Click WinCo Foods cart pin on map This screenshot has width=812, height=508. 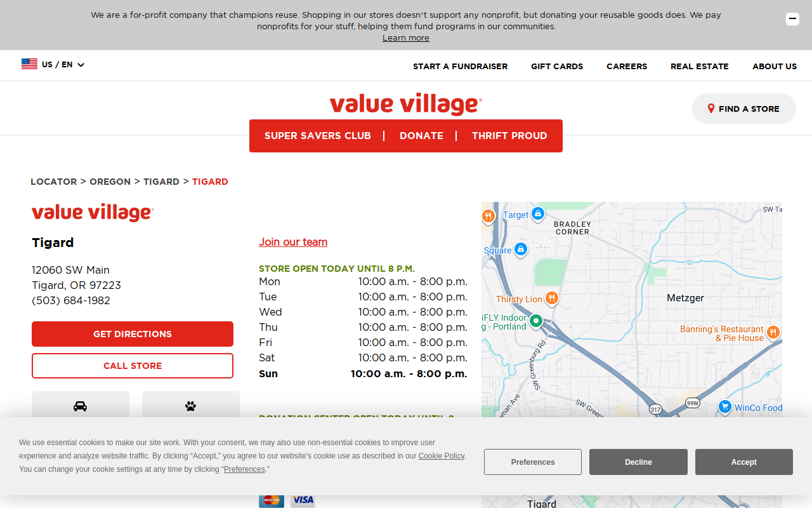click(x=725, y=407)
